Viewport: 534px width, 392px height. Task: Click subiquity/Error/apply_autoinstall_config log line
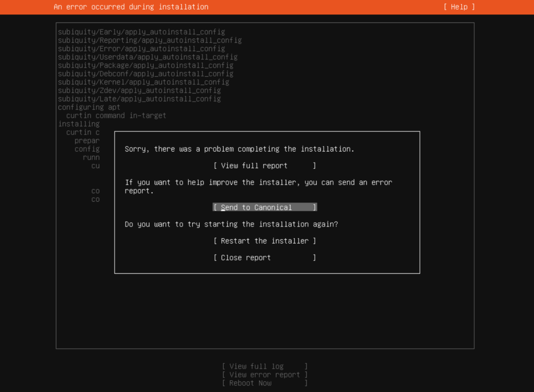click(x=142, y=49)
